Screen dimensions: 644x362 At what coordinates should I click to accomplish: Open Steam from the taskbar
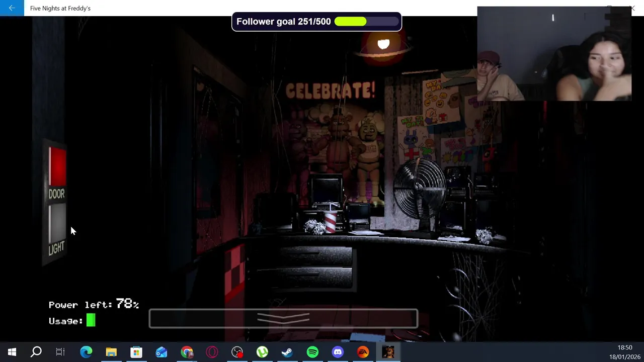(x=287, y=352)
